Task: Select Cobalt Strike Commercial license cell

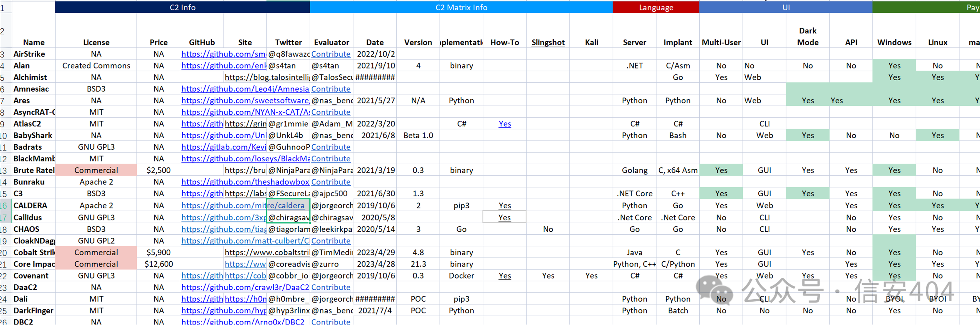Action: [96, 253]
